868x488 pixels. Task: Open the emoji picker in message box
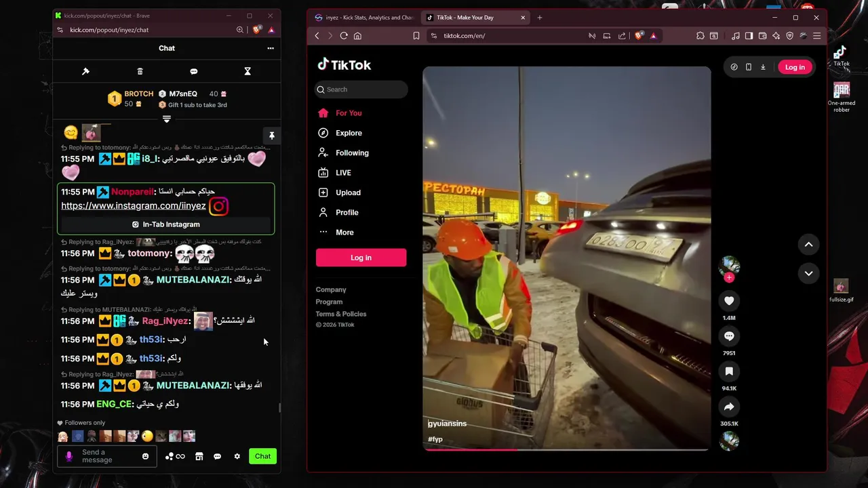(x=145, y=456)
